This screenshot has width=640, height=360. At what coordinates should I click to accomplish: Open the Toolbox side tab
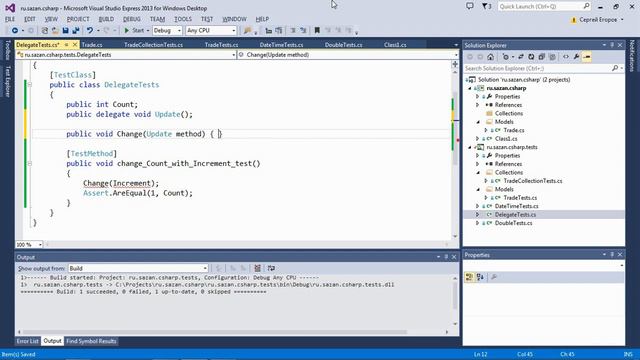coord(7,50)
